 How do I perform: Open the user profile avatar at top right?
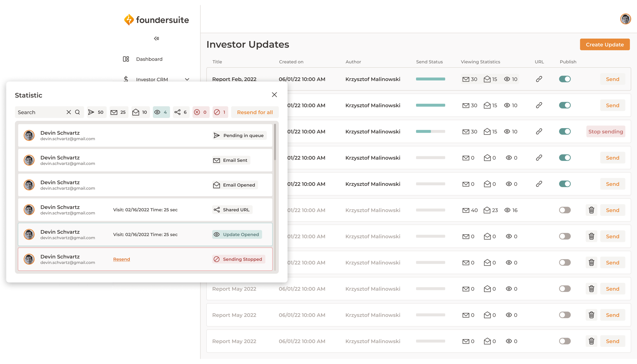click(625, 19)
